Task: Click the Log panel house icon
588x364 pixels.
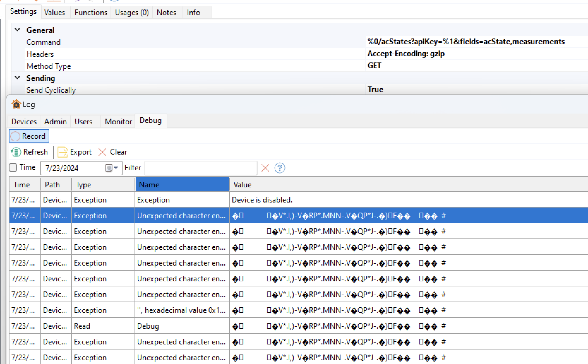Action: click(x=16, y=104)
